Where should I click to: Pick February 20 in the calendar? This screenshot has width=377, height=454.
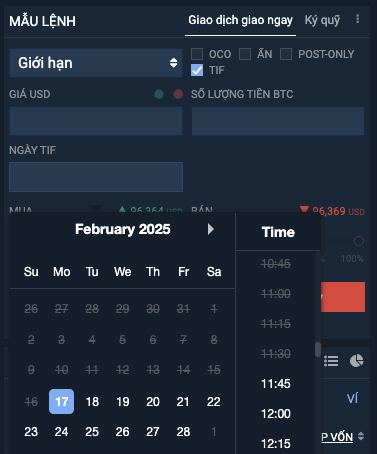coord(153,402)
